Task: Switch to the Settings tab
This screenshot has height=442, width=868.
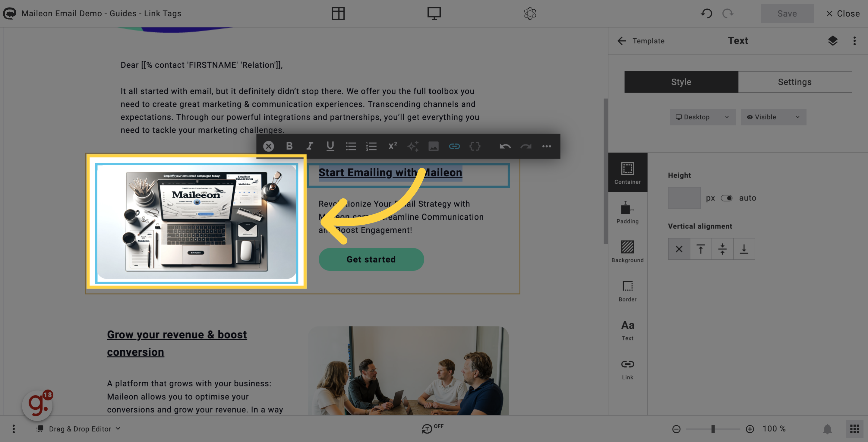Action: point(795,82)
